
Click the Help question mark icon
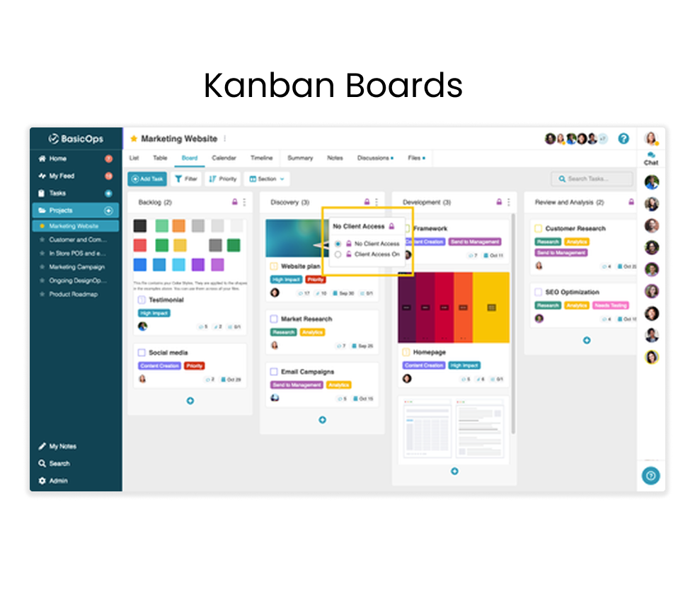click(624, 139)
